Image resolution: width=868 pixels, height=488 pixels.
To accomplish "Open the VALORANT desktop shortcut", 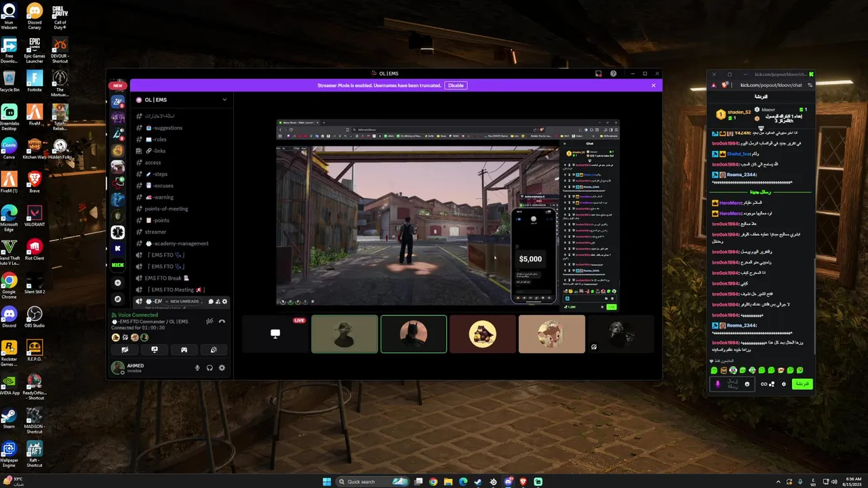I will [x=35, y=216].
